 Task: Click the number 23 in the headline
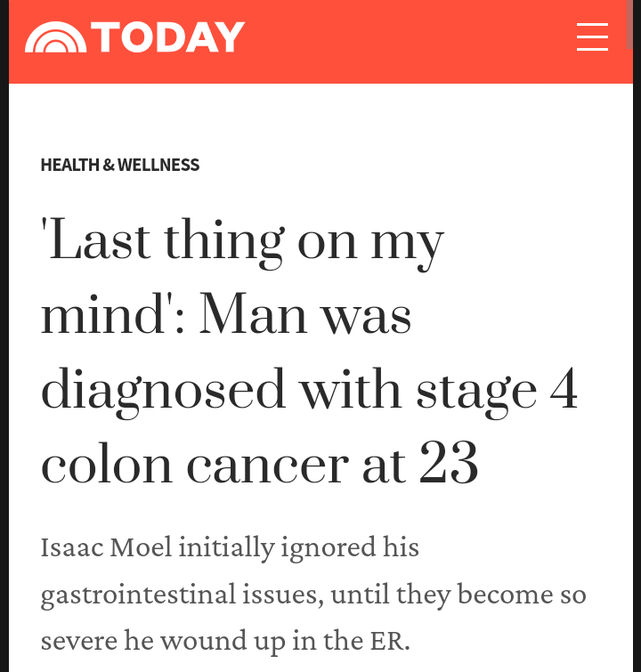pyautogui.click(x=449, y=465)
